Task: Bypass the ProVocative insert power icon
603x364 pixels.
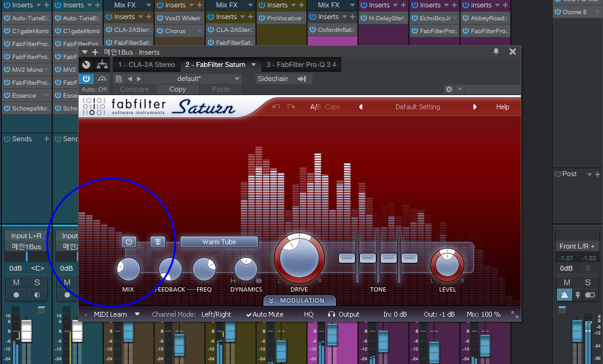Action: pos(262,18)
